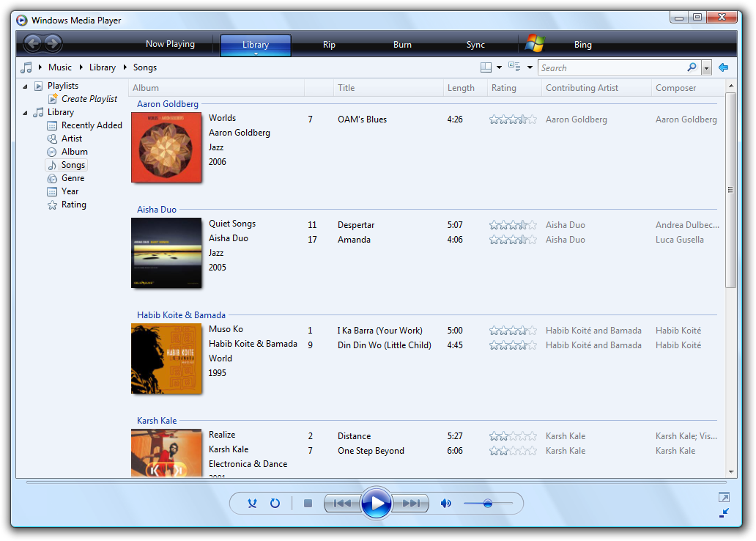Click the Stop button
The width and height of the screenshot is (756, 541).
coord(308,504)
